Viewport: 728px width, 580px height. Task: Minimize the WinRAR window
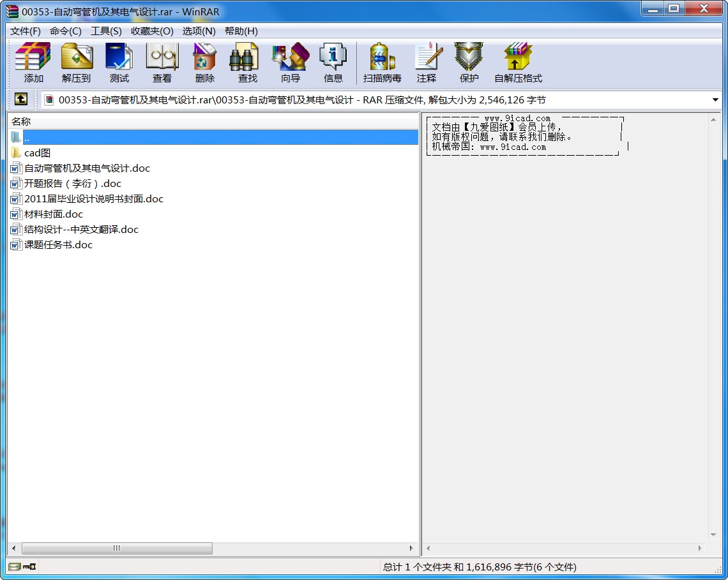[653, 9]
